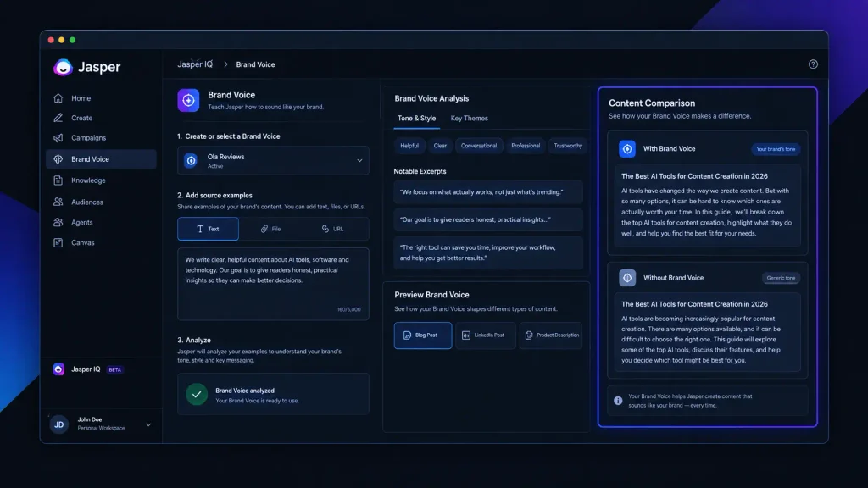Click the Knowledge document icon

[x=58, y=180]
